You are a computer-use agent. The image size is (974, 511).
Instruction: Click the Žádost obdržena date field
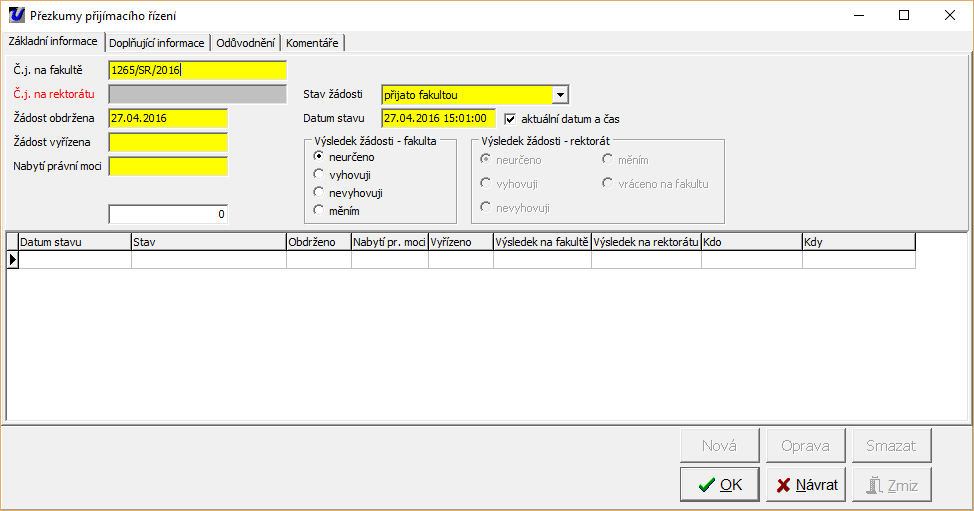pyautogui.click(x=168, y=118)
